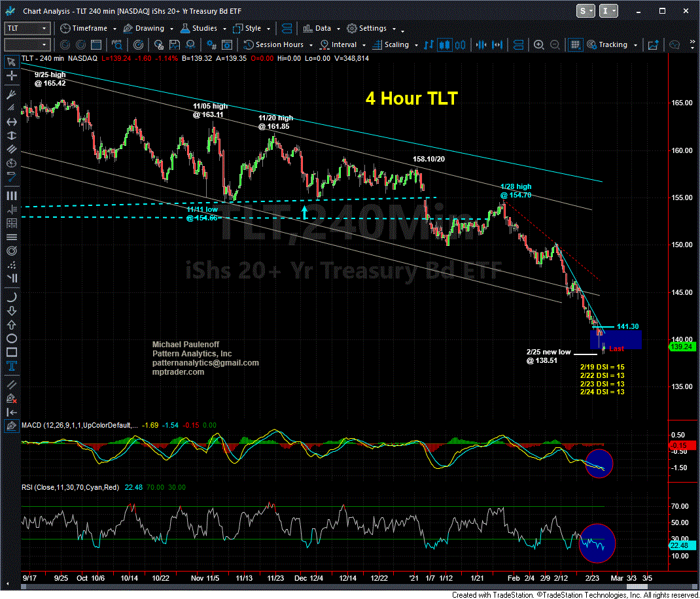This screenshot has width=700, height=599.
Task: Open the calendar window icon
Action: click(x=96, y=44)
